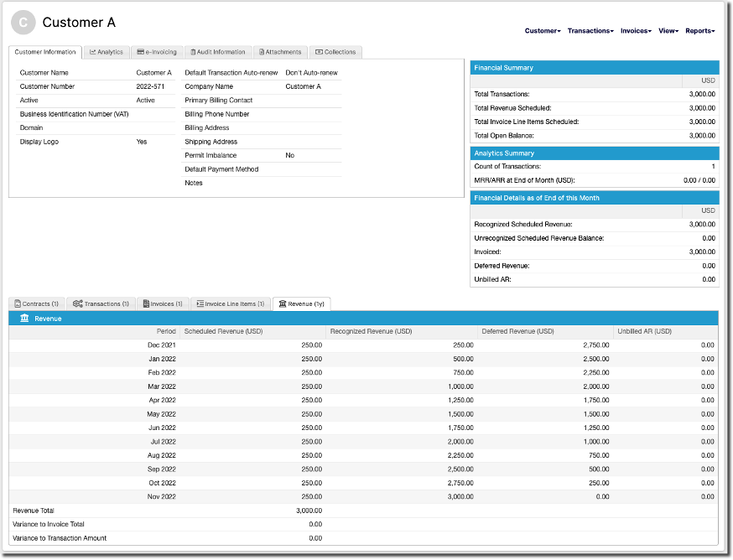Click the recognized revenue 1,500.00 cell
The width and height of the screenshot is (733, 560).
[x=460, y=414]
